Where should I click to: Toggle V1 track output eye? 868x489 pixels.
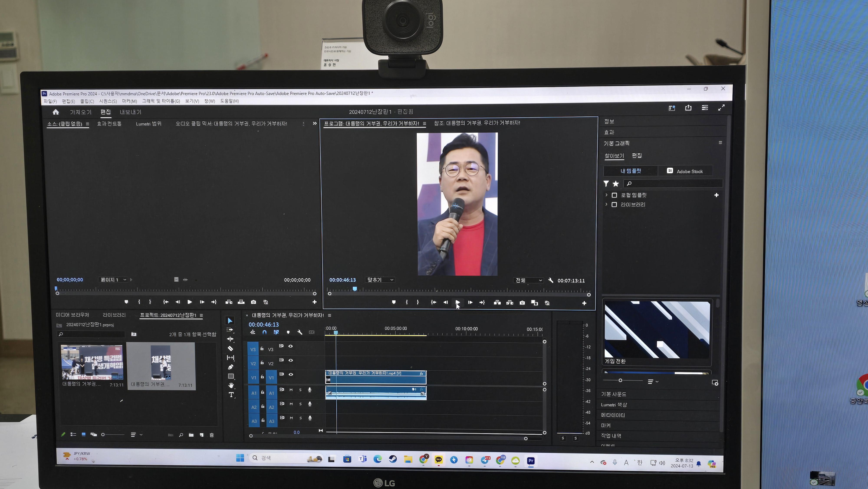pyautogui.click(x=291, y=374)
